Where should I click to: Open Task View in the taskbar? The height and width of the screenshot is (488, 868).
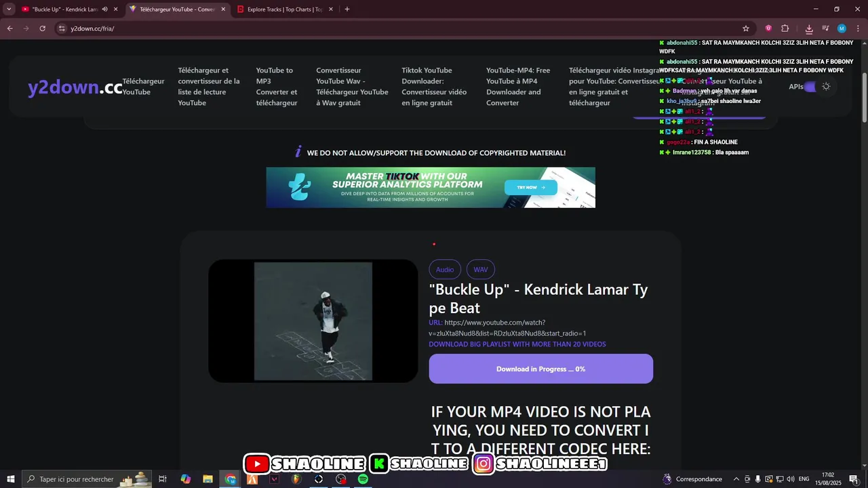pos(163,479)
